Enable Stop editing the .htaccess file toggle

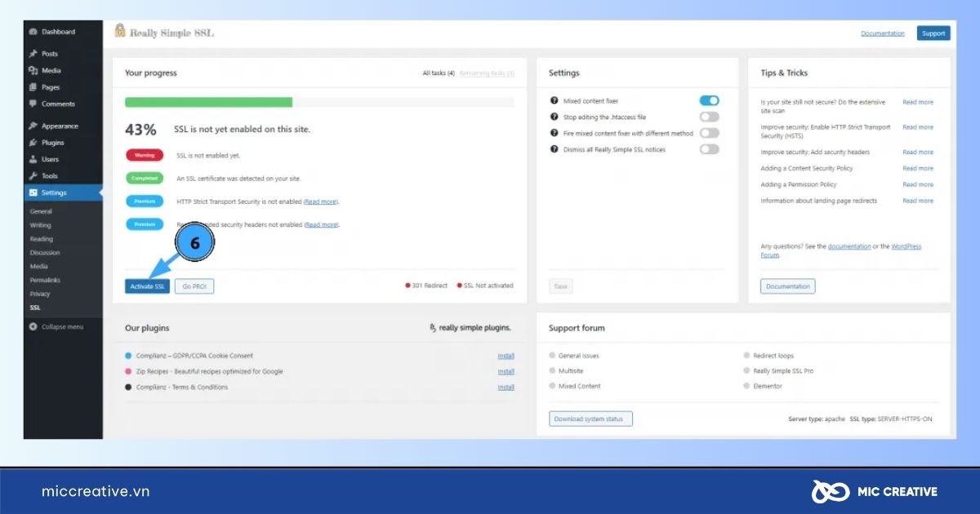(709, 117)
